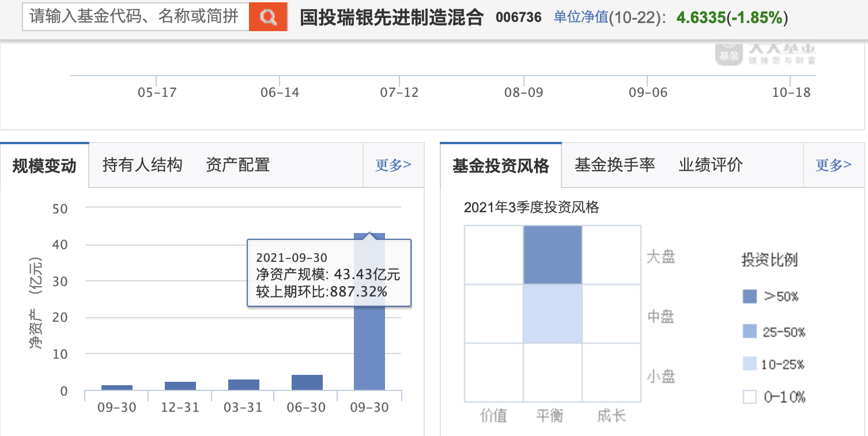The width and height of the screenshot is (868, 436).
Task: Click the 09-06 date on timeline axis
Action: coord(647,92)
